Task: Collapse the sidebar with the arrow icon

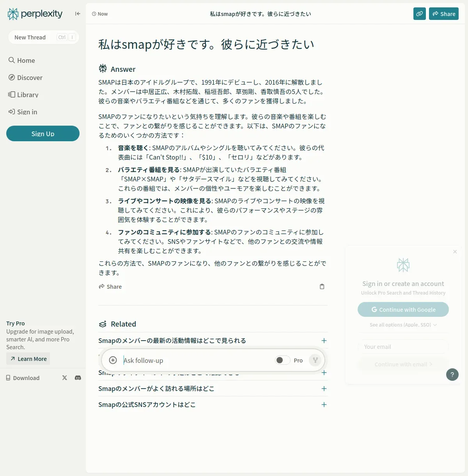Action: [78, 14]
